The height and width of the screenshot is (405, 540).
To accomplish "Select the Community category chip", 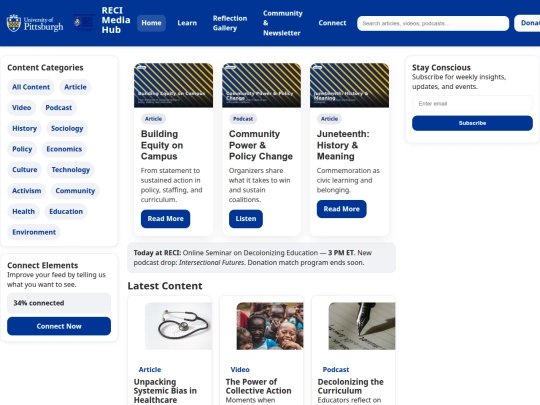I will (x=75, y=190).
